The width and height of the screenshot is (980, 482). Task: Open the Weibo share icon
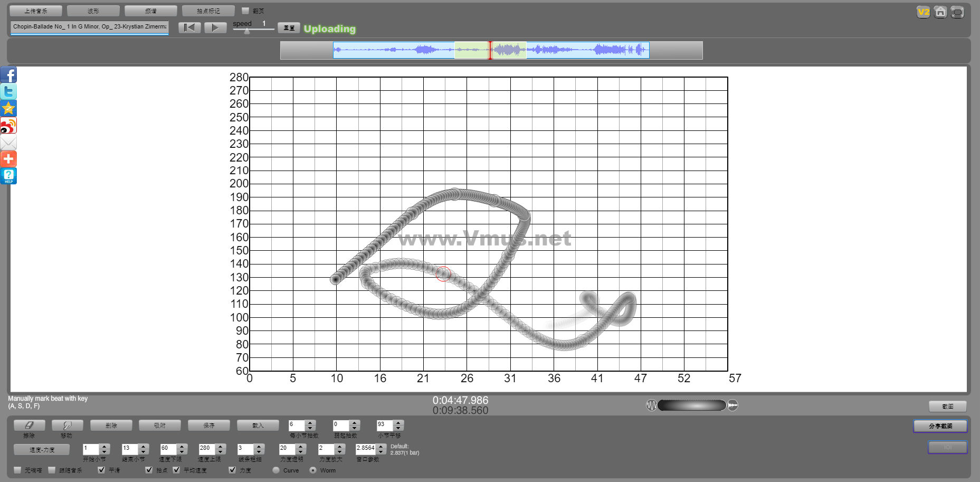click(x=8, y=126)
